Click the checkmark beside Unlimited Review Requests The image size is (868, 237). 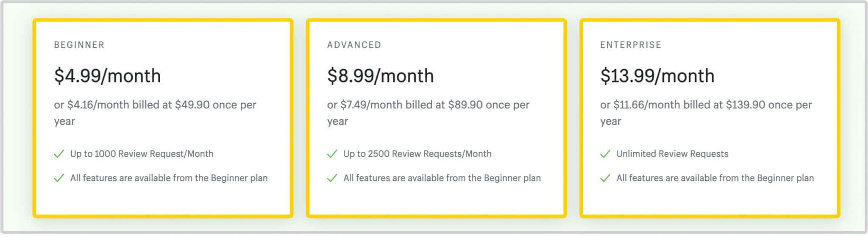605,154
